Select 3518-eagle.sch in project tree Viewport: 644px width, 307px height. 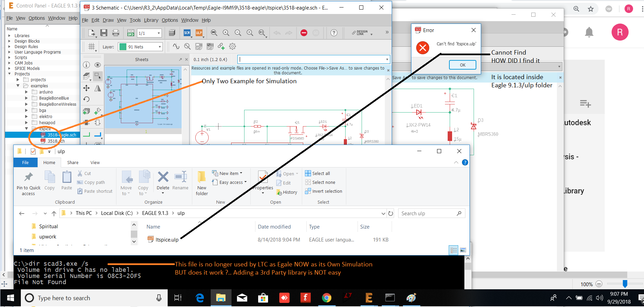(61, 135)
